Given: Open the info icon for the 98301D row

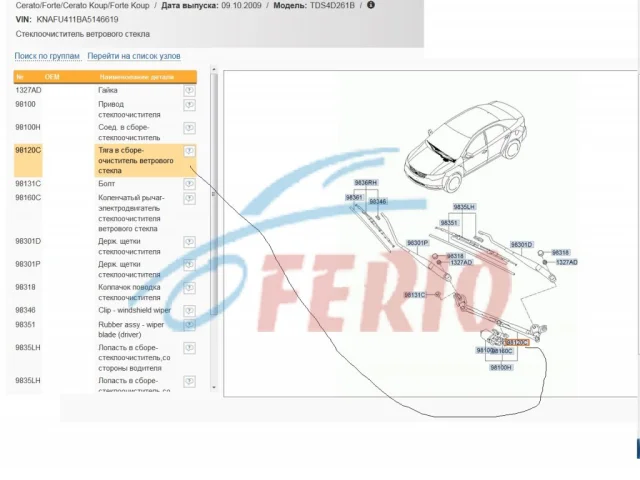Looking at the screenshot, I should [189, 241].
